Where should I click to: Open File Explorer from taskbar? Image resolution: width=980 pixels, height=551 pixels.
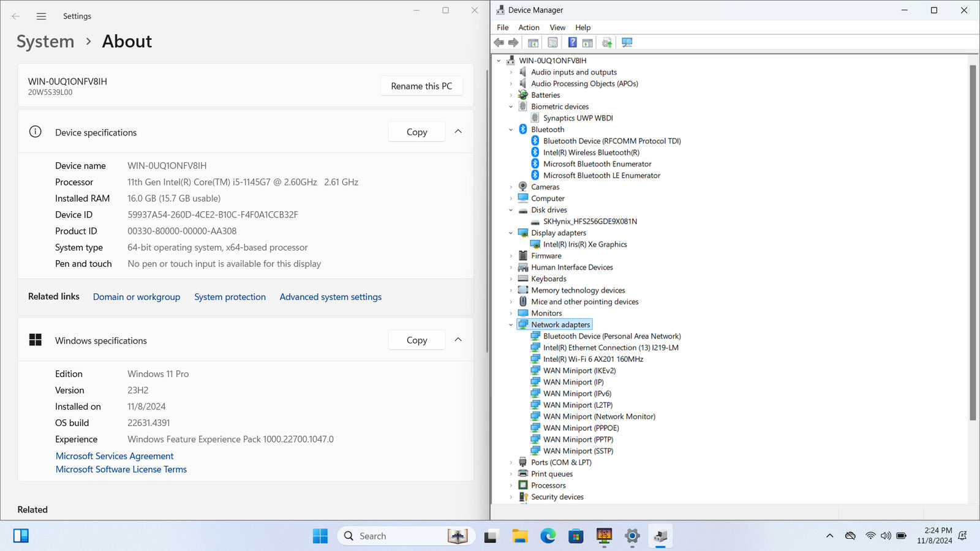[519, 536]
